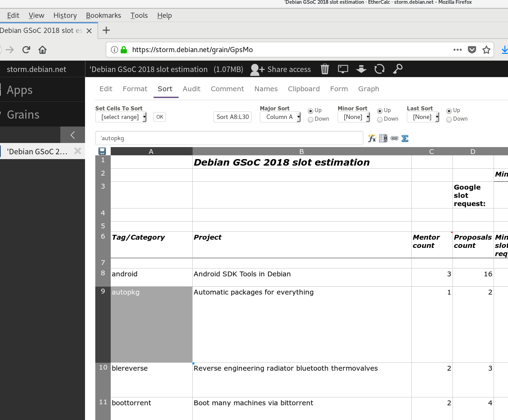Switch to the Format tab

point(135,89)
